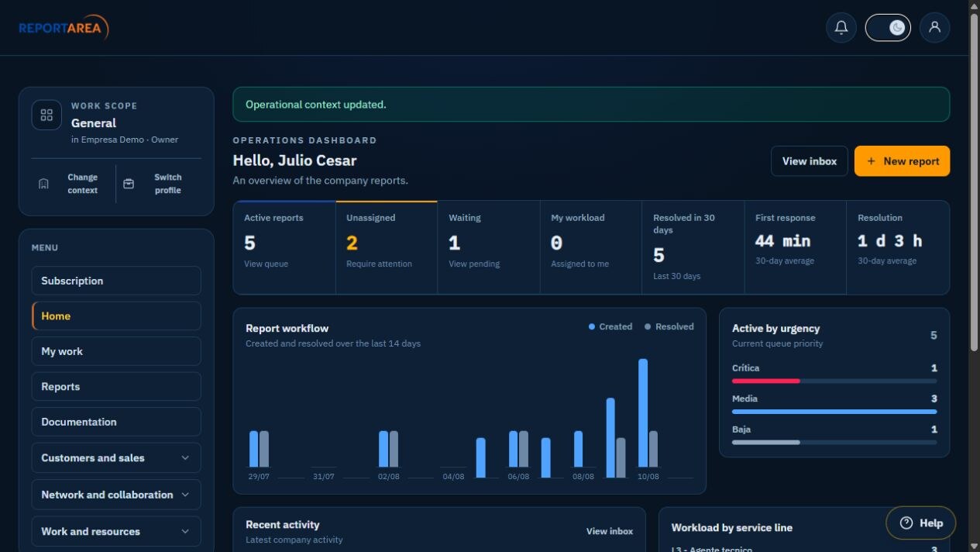980x552 pixels.
Task: Click the 29/07 chart date label
Action: point(259,476)
